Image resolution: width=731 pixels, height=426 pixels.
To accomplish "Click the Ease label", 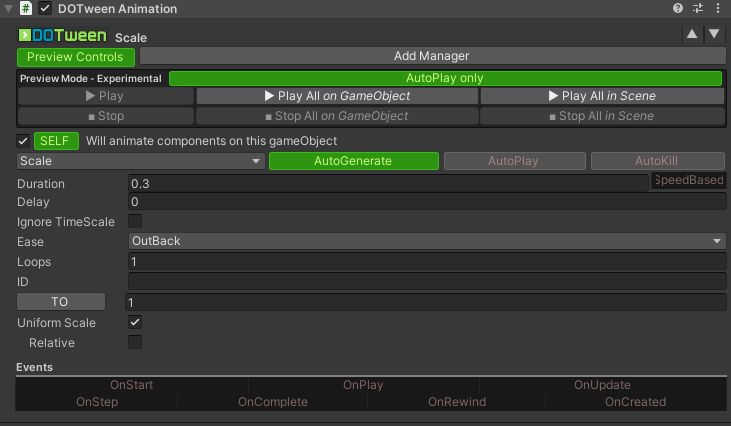I will 30,242.
